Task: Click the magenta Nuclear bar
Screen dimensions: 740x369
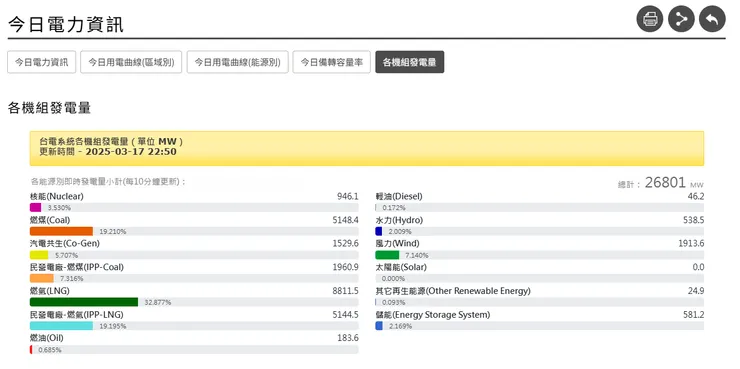Action: [x=35, y=208]
